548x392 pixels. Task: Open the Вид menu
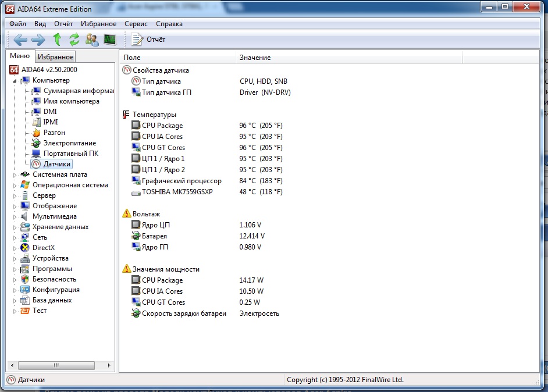(40, 24)
